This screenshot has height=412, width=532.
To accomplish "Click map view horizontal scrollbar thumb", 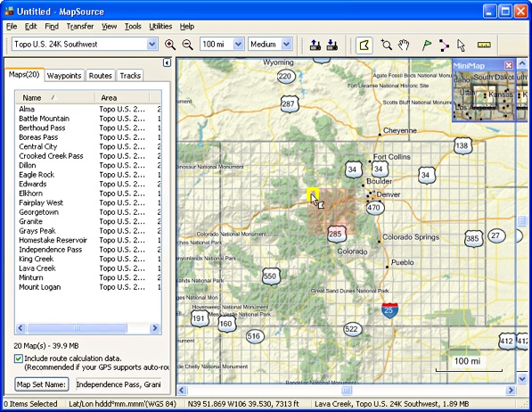I will [346, 391].
